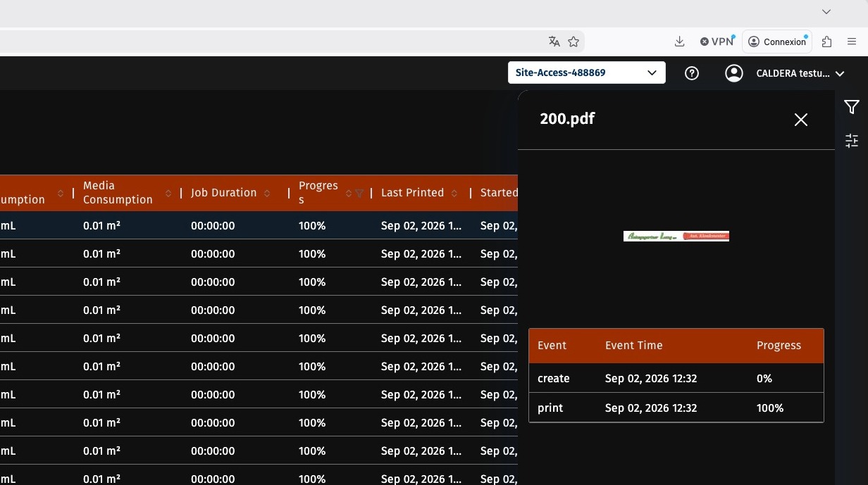Click the Connexion account button

click(777, 42)
